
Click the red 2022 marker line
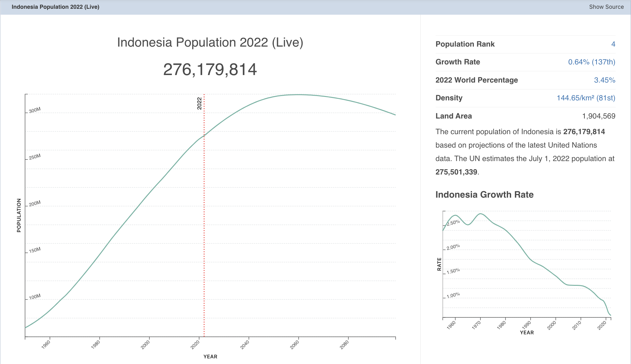pyautogui.click(x=204, y=219)
